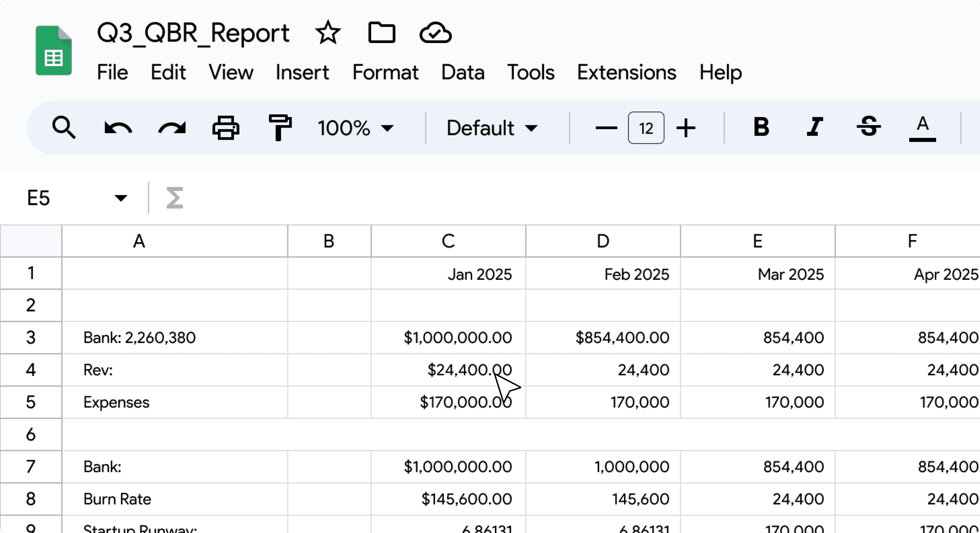
Task: Move document using the folder icon
Action: coord(381,33)
